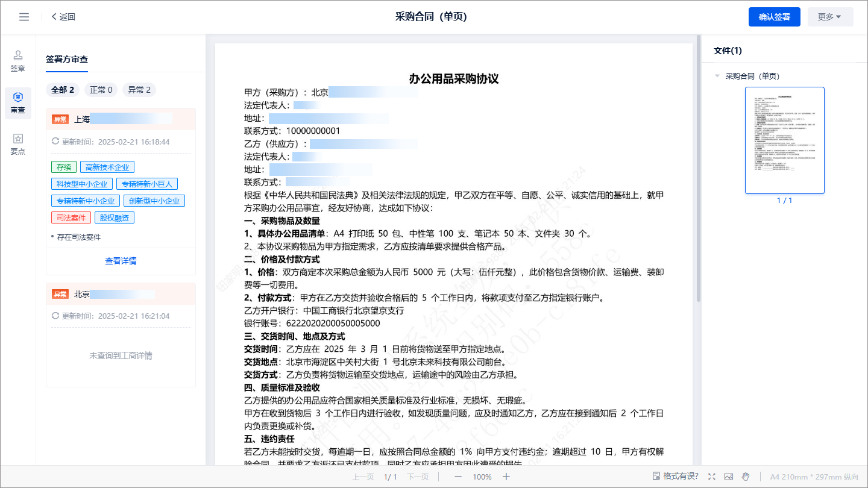Click the 确认签署 button

[x=774, y=17]
